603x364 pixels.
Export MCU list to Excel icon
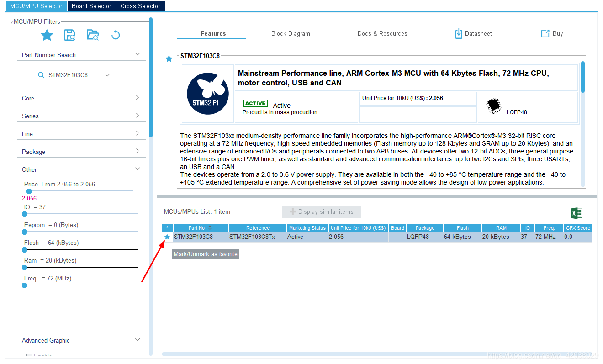click(577, 213)
